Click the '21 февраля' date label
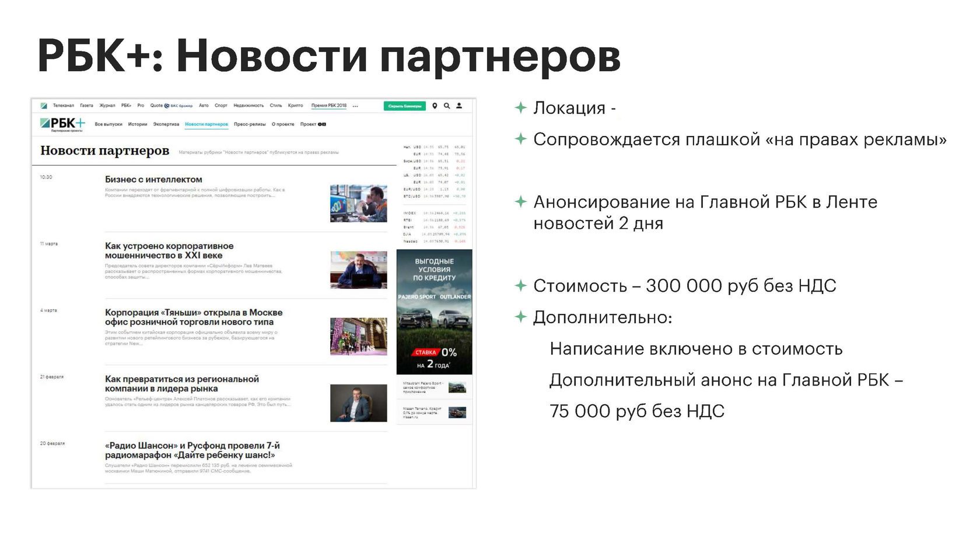This screenshot has height=546, width=980. 52,377
